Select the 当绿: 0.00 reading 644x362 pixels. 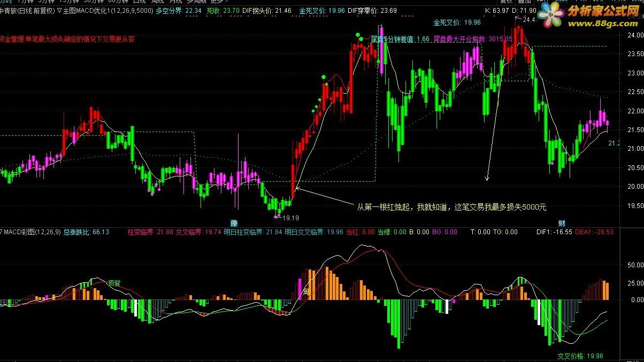[392, 232]
